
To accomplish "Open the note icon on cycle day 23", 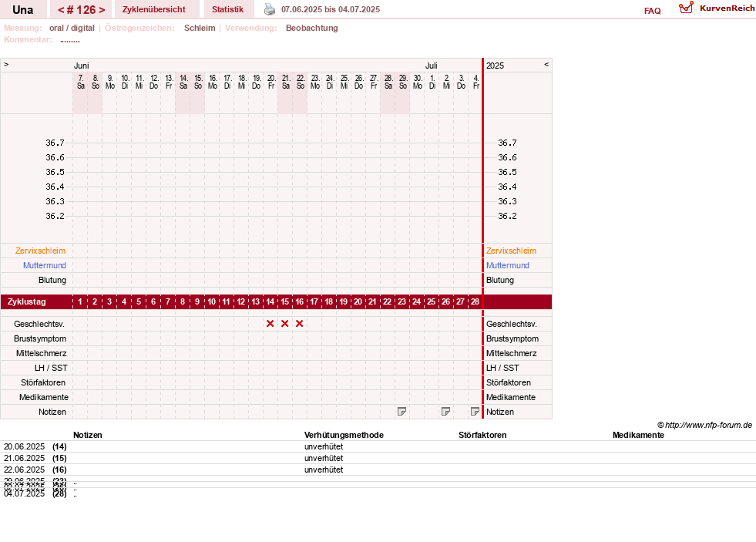I will point(402,412).
